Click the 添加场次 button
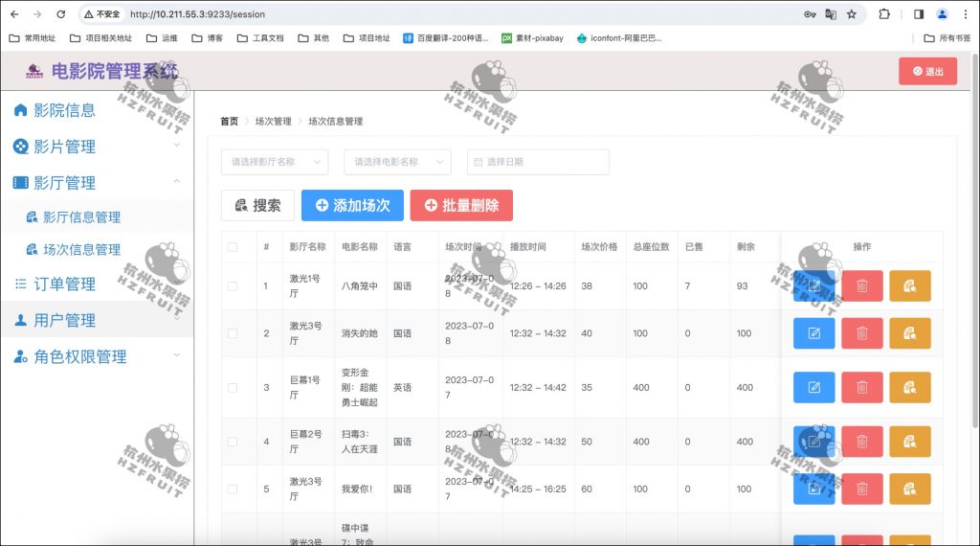Viewport: 980px width, 546px height. tap(352, 205)
